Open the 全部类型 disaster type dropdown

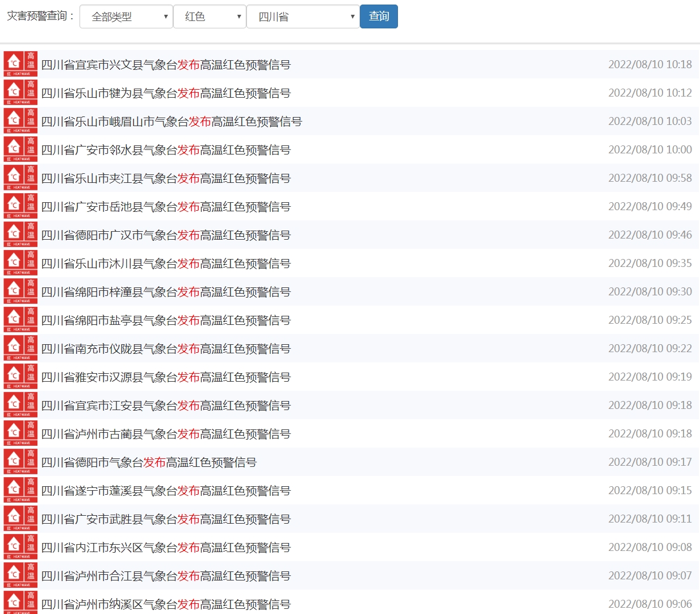pyautogui.click(x=126, y=16)
